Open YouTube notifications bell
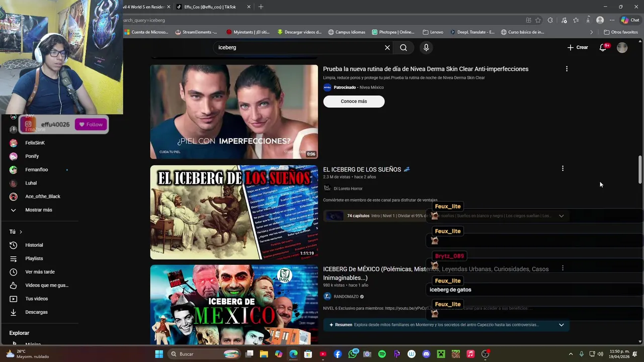 603,47
